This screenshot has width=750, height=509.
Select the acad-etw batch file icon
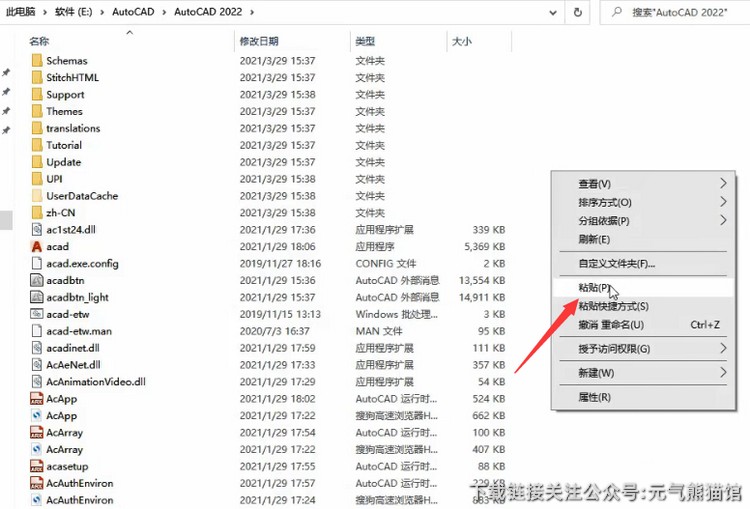pyautogui.click(x=36, y=314)
